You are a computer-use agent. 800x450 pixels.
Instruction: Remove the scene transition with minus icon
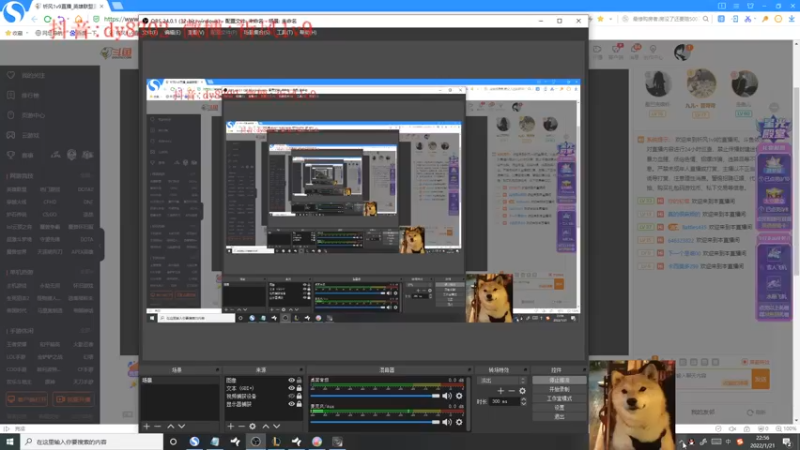click(x=511, y=391)
